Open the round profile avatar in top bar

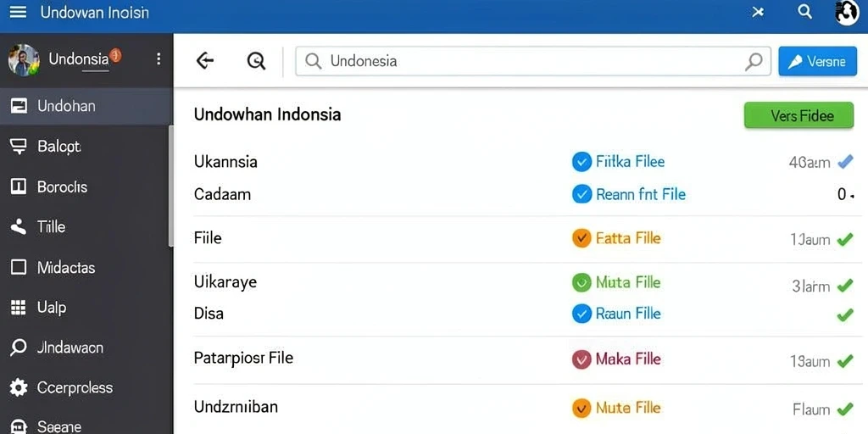coord(847,13)
